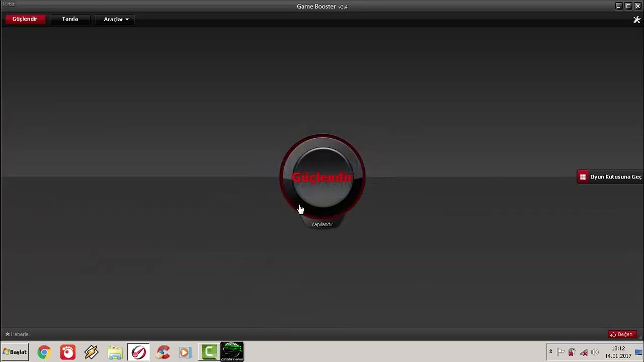Open Windows Media Player taskbar icon
This screenshot has height=362, width=644.
coord(185,352)
